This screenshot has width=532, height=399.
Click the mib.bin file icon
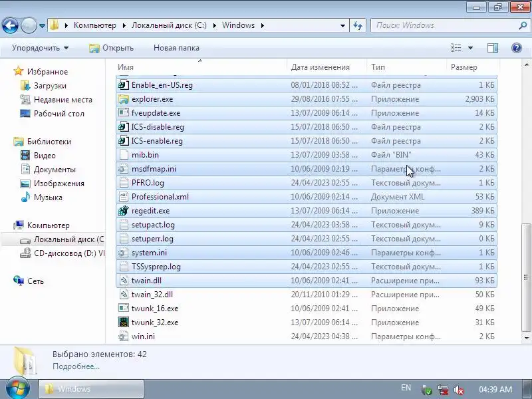click(x=124, y=155)
